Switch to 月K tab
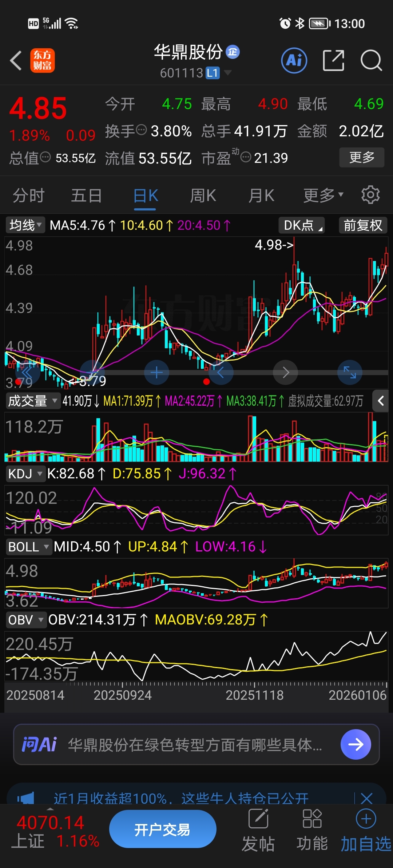 (261, 195)
